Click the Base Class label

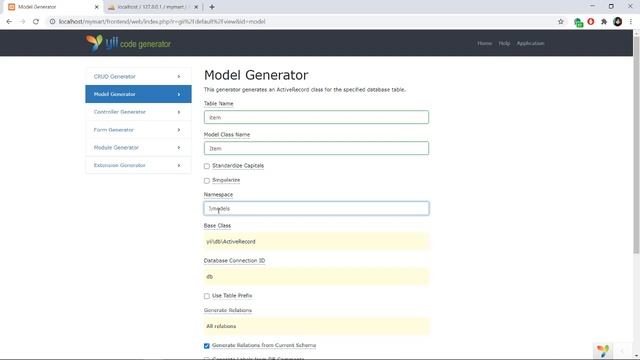click(217, 226)
